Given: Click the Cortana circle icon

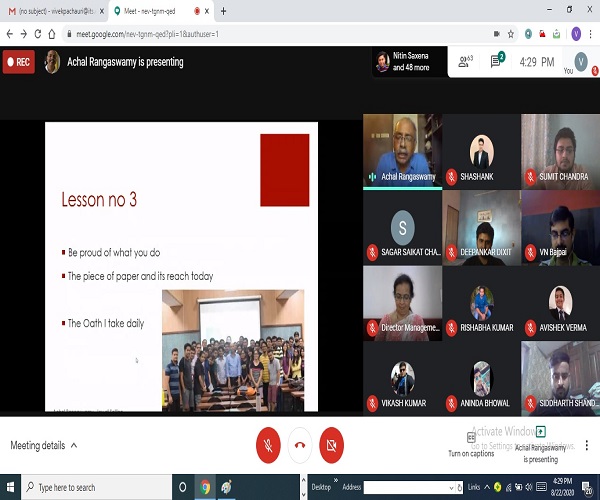Looking at the screenshot, I should pos(183,487).
